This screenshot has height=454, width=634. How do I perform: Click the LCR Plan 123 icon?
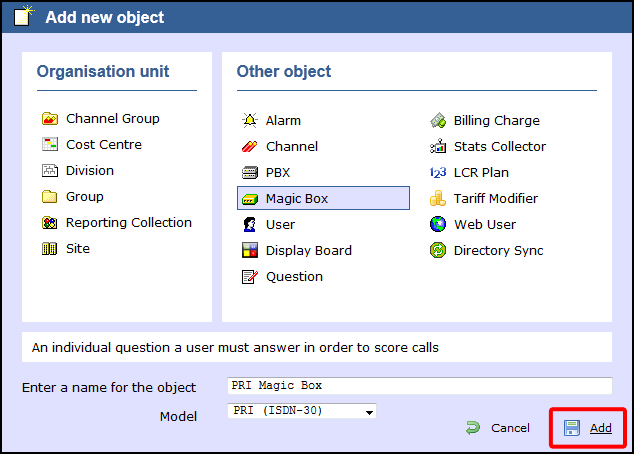coord(438,173)
